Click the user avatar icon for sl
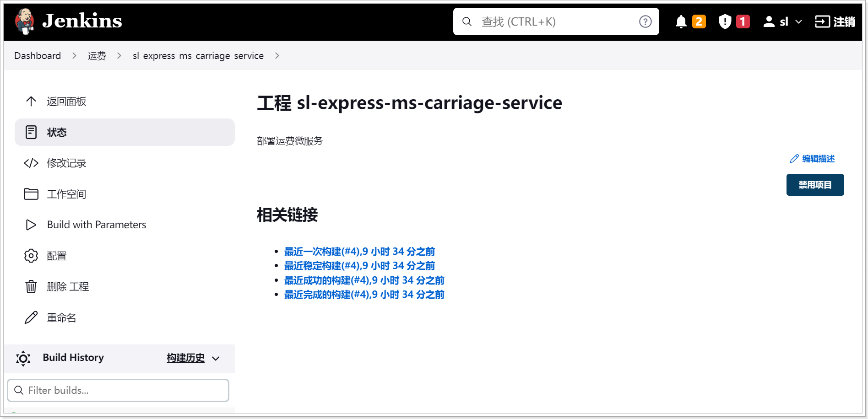868x419 pixels. click(x=769, y=21)
